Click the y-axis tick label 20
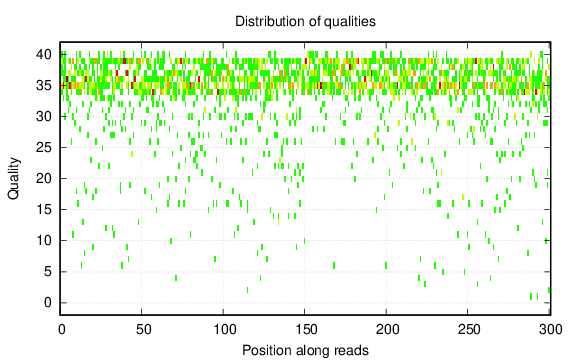This screenshot has height=360, width=576. [44, 179]
